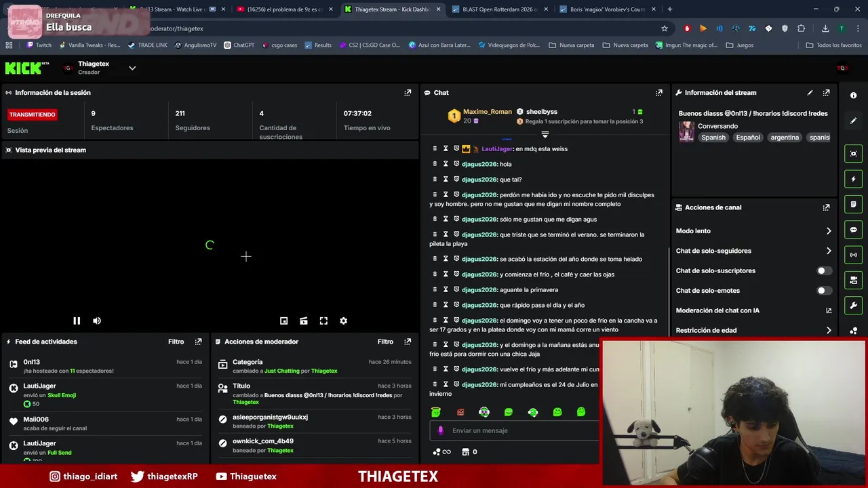Screen dimensions: 868x488
Task: Edit stream info with pencil icon in panel header
Action: 810,93
